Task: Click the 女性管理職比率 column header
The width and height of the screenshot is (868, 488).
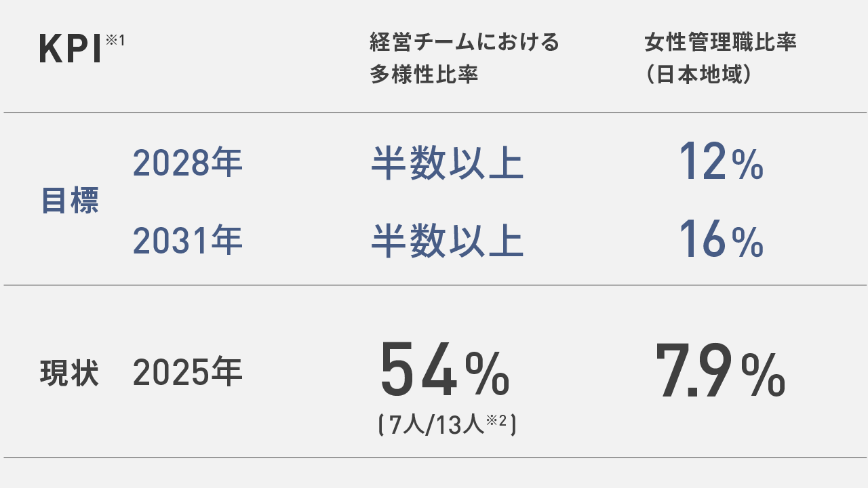Action: [720, 43]
